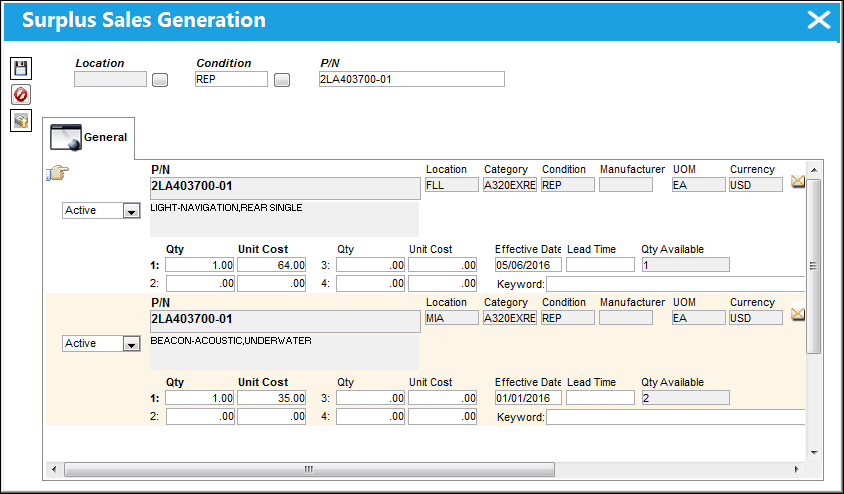Click EA UOM field in the FLL row
Image resolution: width=844 pixels, height=494 pixels.
699,185
